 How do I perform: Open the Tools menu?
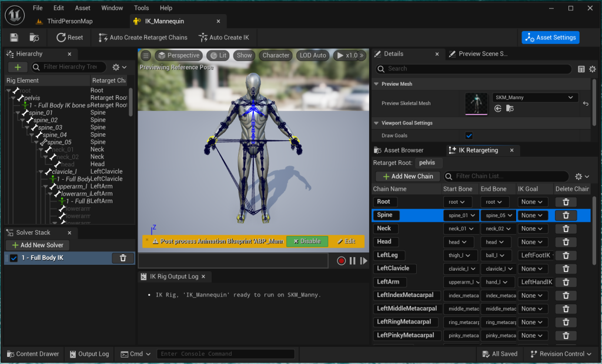pos(141,8)
